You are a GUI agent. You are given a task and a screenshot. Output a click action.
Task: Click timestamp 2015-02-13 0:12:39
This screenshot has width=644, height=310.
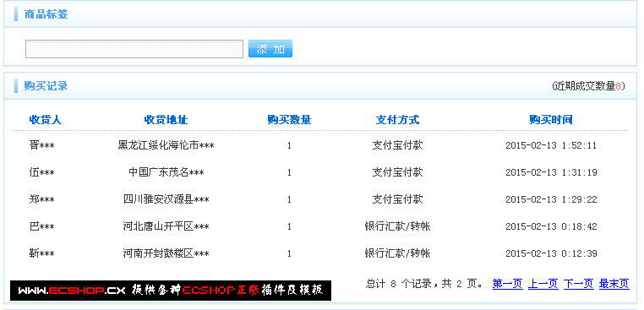(551, 253)
